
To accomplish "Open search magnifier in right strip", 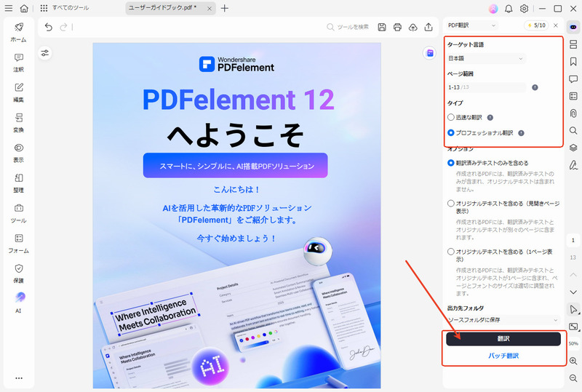I will [x=573, y=130].
